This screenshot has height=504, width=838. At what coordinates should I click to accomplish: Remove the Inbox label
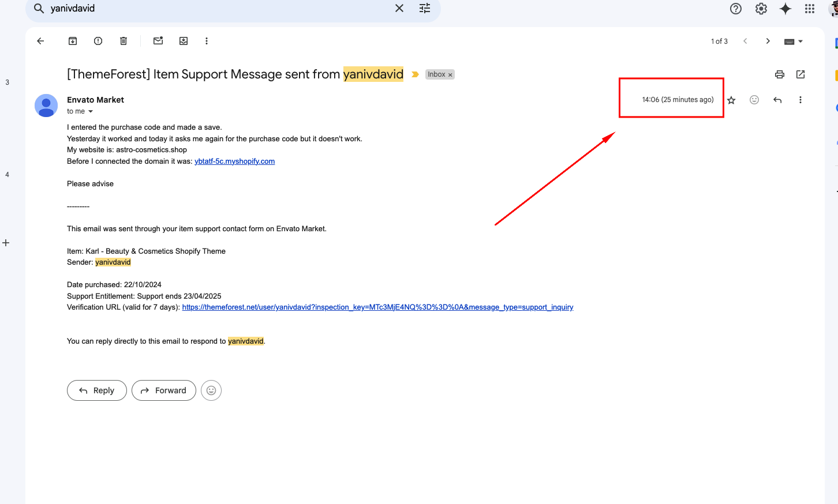tap(450, 75)
